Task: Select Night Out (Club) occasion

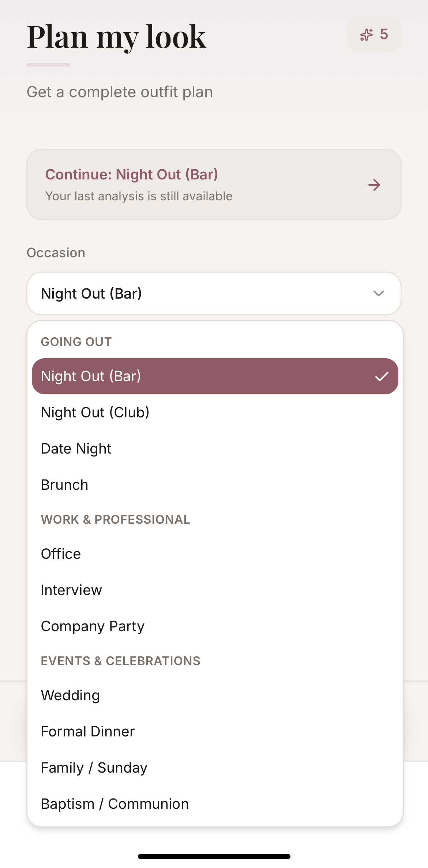Action: [x=95, y=412]
